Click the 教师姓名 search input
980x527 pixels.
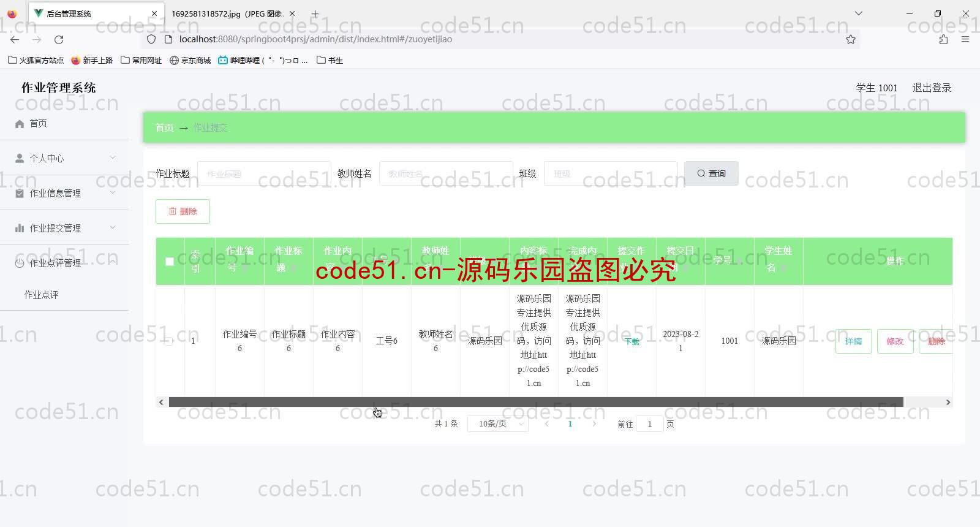446,173
